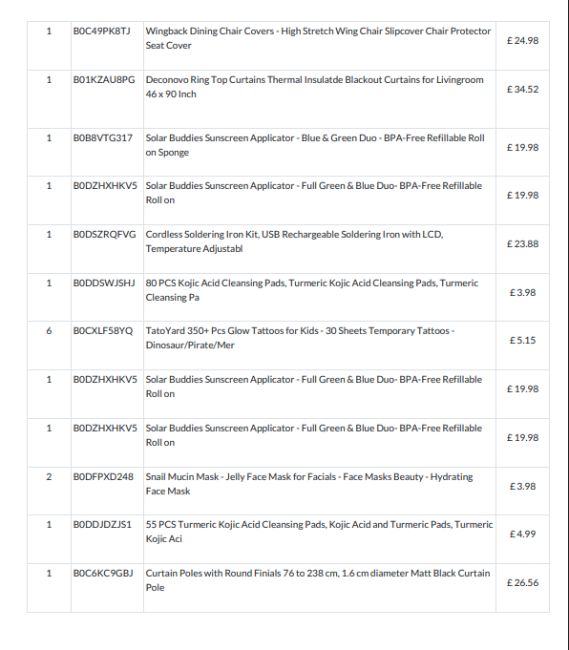Click the B0DSZRQFVG product code
Screen dimensions: 569x650
pos(104,235)
